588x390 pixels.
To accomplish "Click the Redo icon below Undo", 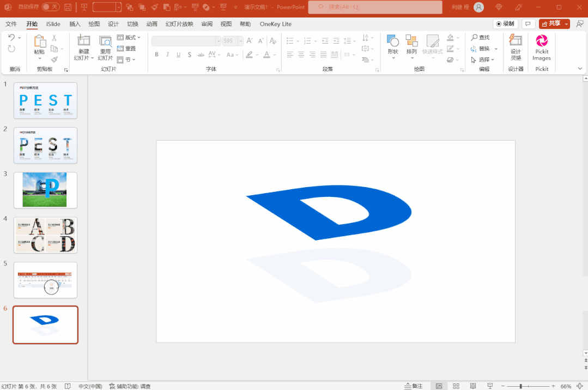I will (11, 49).
